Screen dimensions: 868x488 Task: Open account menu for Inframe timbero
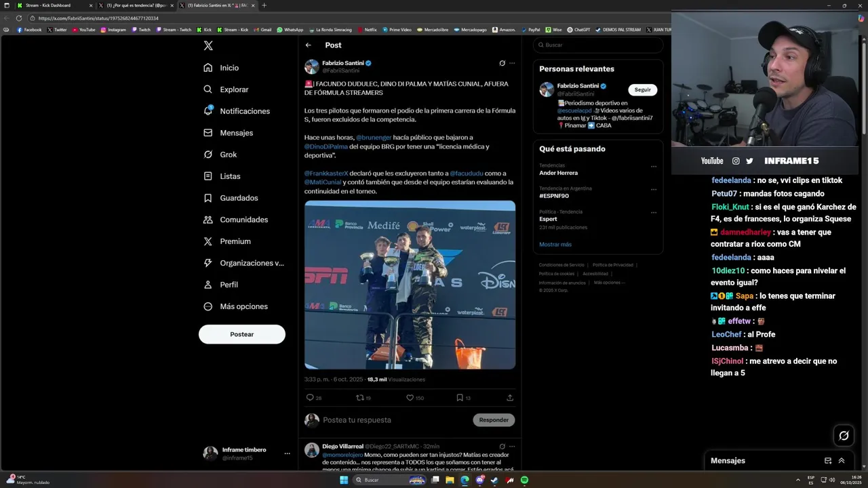247,453
